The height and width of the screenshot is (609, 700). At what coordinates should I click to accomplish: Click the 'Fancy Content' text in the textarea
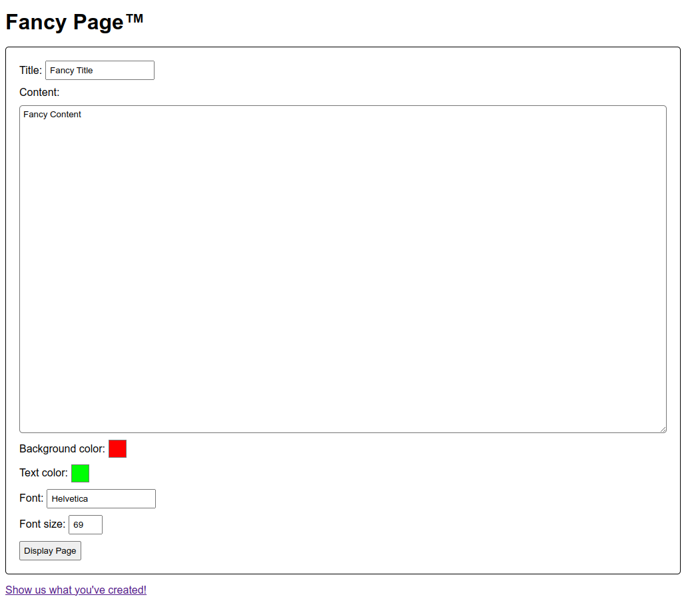52,114
